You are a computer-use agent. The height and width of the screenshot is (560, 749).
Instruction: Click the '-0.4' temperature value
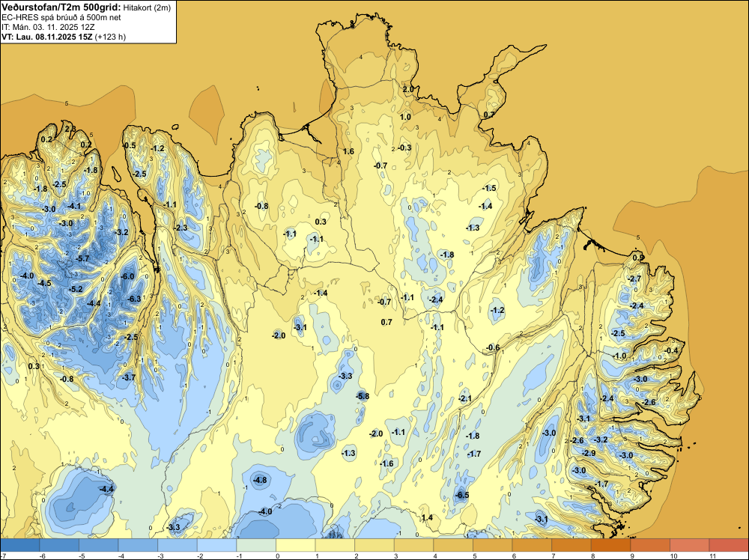tap(671, 350)
